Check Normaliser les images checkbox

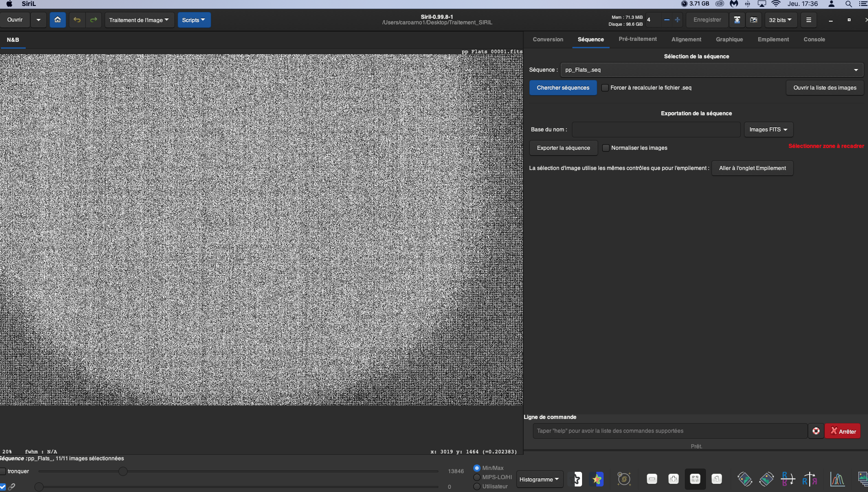(x=606, y=148)
